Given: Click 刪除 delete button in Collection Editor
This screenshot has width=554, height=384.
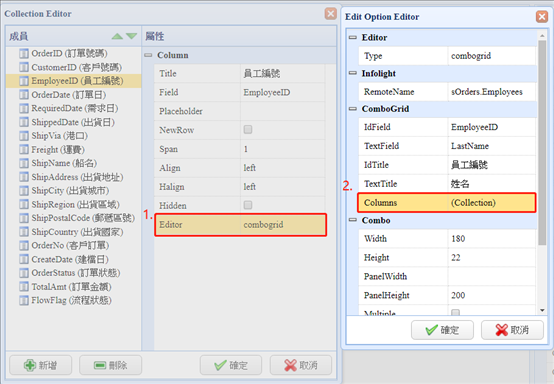Looking at the screenshot, I should point(111,365).
